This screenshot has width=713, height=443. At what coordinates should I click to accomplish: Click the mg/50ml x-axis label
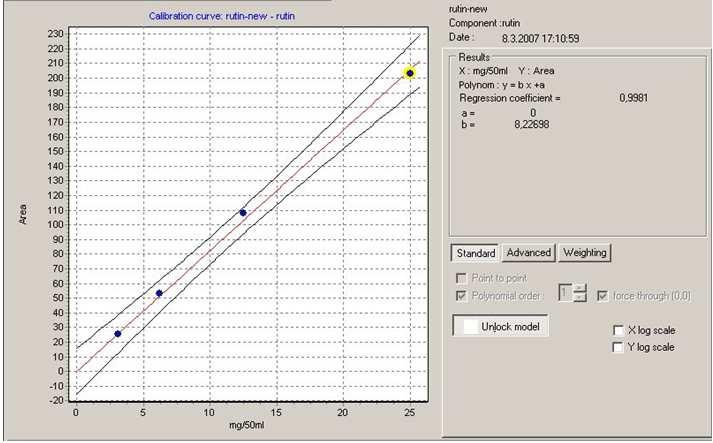pos(246,426)
